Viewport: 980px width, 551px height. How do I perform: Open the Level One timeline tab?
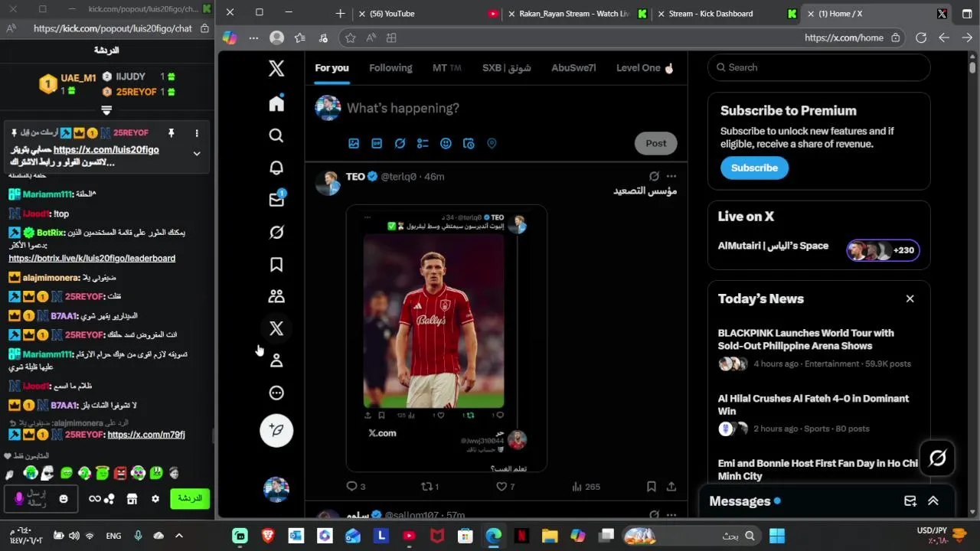(645, 67)
